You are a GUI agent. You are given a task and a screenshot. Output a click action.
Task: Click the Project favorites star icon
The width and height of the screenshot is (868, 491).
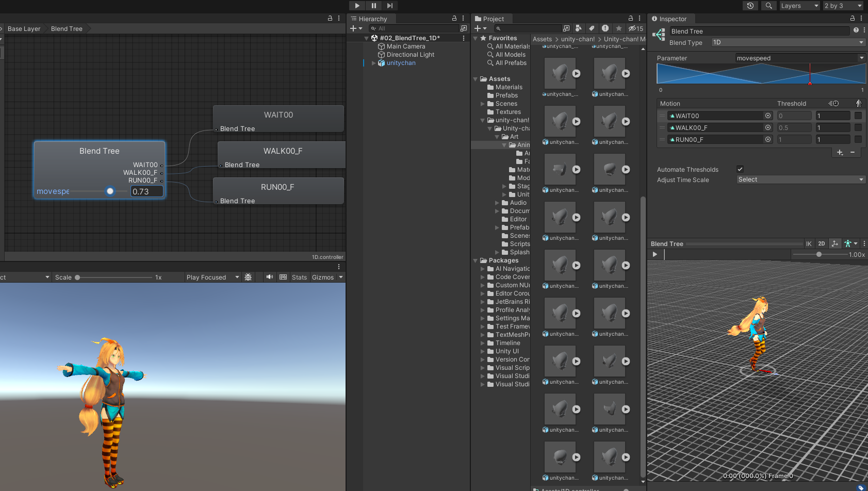(619, 28)
